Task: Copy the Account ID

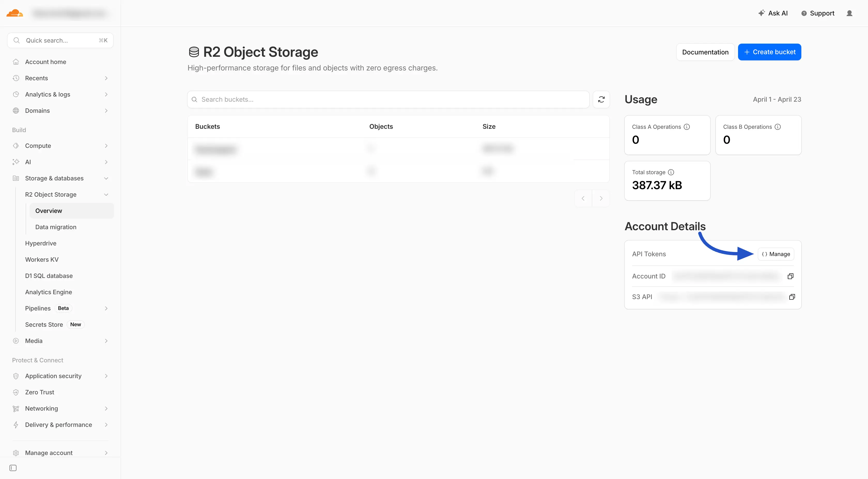Action: pos(791,276)
